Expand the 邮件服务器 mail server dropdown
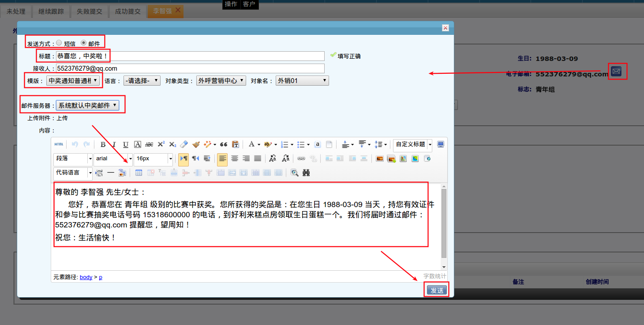 click(88, 105)
